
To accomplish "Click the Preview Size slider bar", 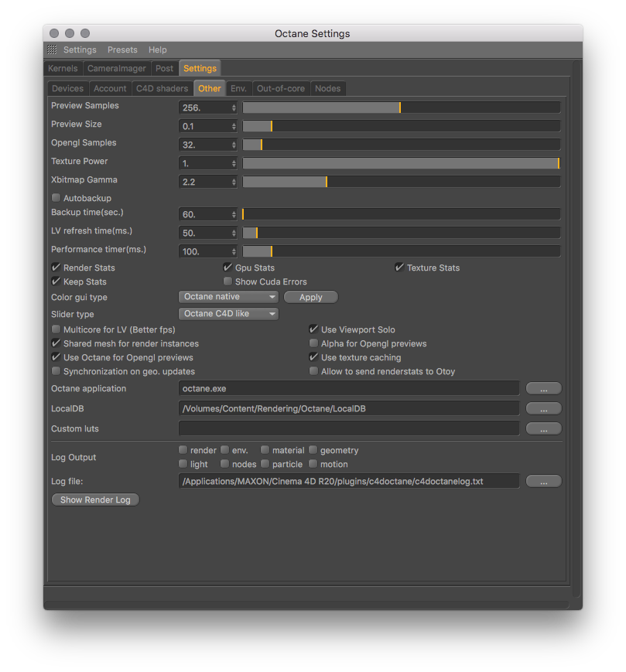I will (x=402, y=126).
